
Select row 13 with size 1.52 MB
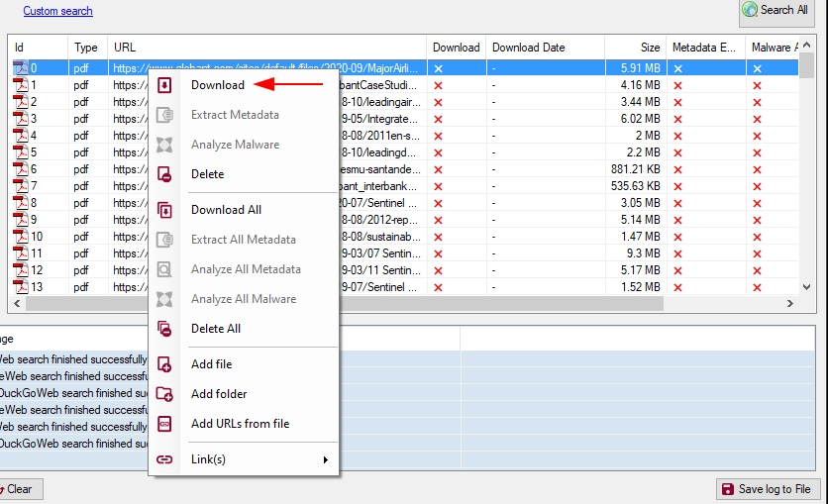click(634, 287)
